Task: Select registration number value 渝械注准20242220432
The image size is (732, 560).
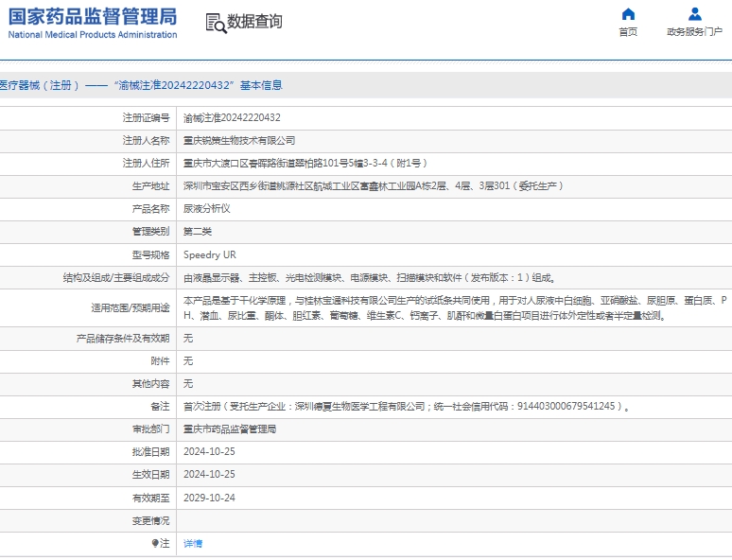Action: click(x=232, y=117)
